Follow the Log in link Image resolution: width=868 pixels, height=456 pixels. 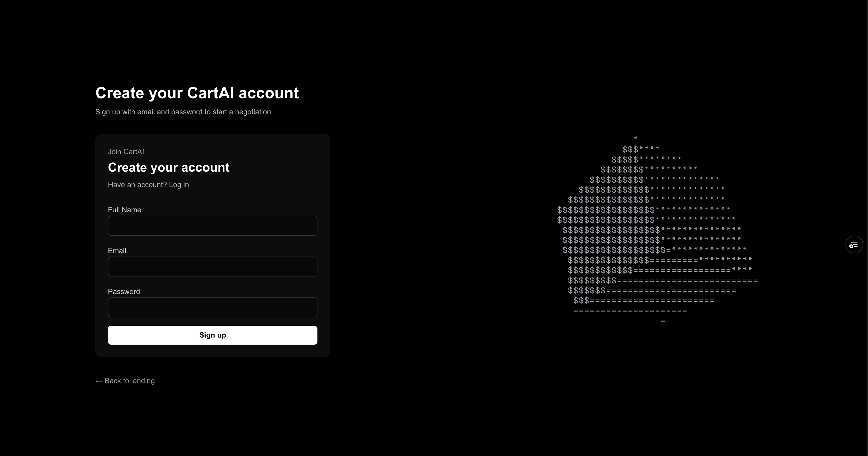click(x=179, y=185)
